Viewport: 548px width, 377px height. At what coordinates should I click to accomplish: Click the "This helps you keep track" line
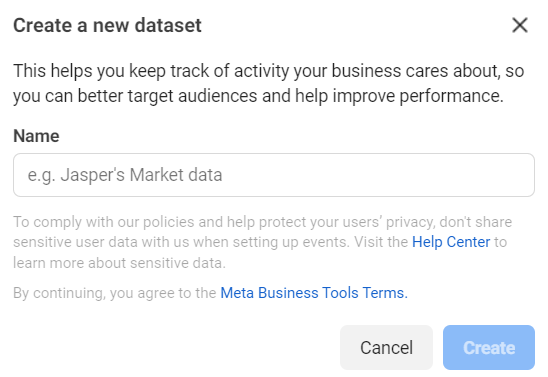pyautogui.click(x=269, y=71)
